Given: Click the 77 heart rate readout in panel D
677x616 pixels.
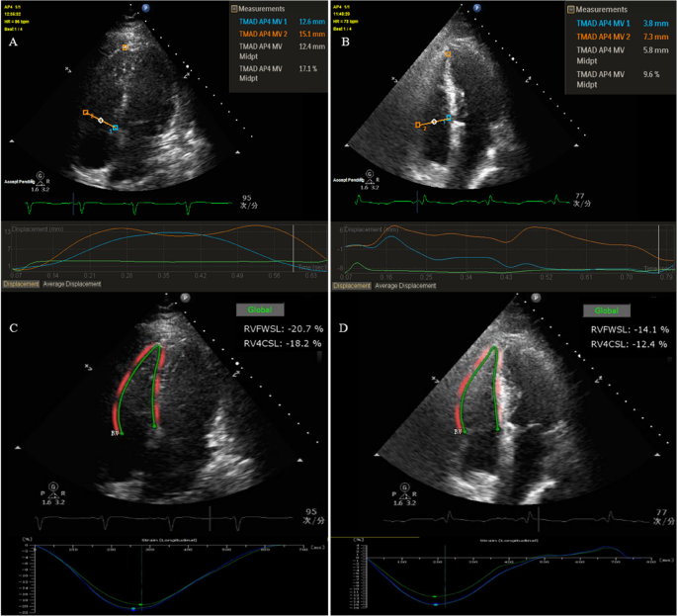Looking at the screenshot, I should pyautogui.click(x=661, y=512).
